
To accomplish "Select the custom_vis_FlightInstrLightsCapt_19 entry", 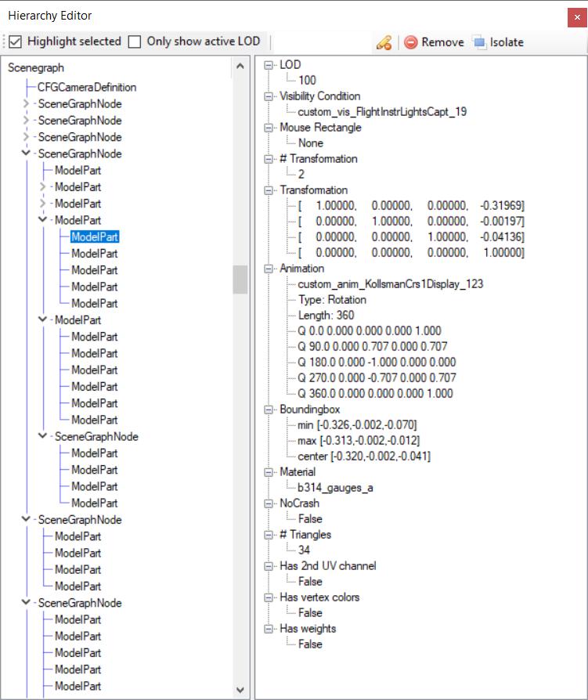I will tap(382, 112).
